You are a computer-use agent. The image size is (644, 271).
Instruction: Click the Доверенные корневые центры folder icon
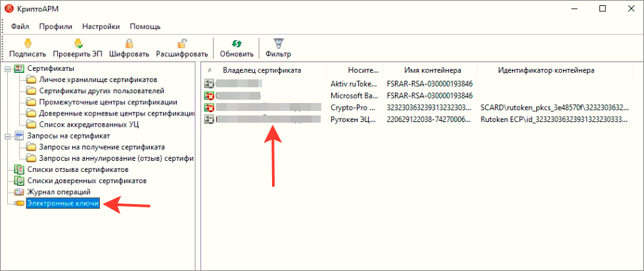(x=32, y=113)
